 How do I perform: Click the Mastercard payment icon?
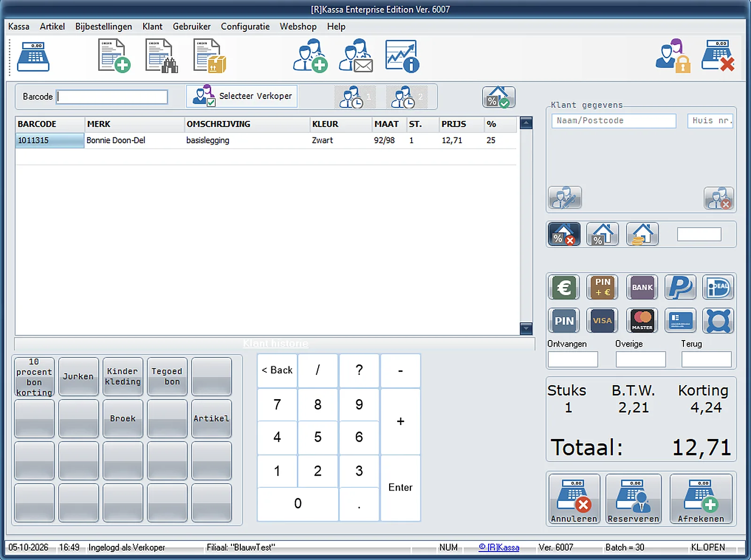coord(642,321)
